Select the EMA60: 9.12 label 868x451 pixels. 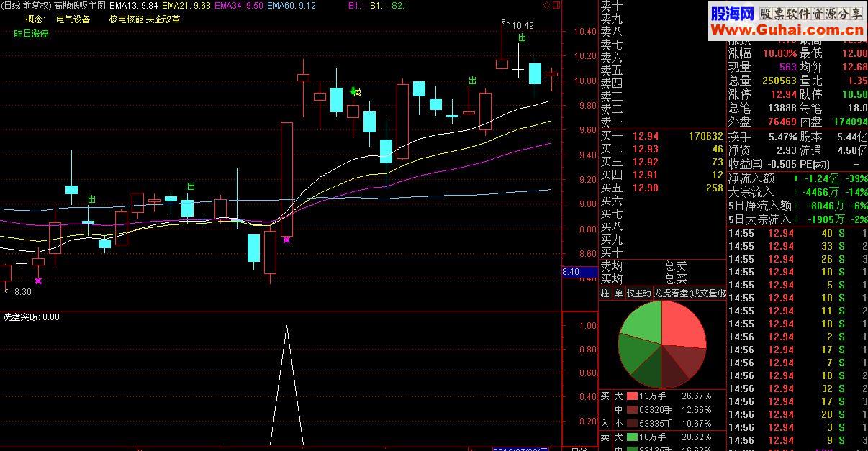click(291, 6)
